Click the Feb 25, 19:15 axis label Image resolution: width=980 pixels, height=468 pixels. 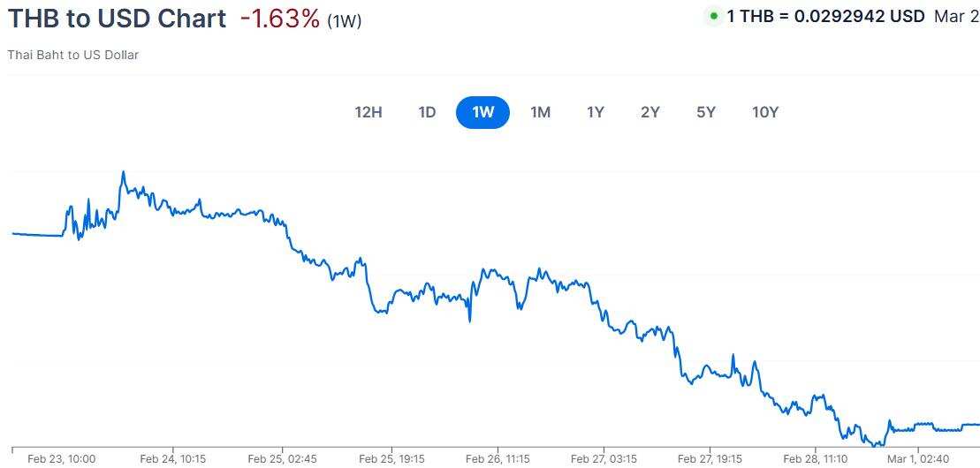point(392,459)
